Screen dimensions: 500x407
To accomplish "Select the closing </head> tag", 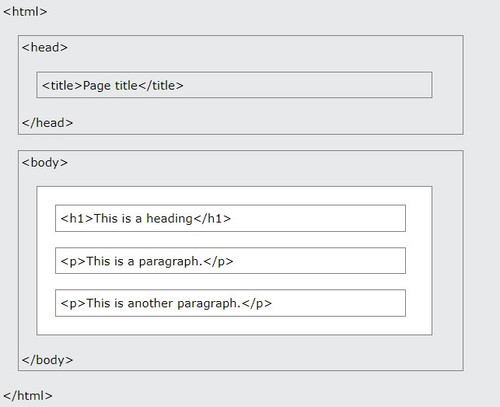I will (47, 123).
